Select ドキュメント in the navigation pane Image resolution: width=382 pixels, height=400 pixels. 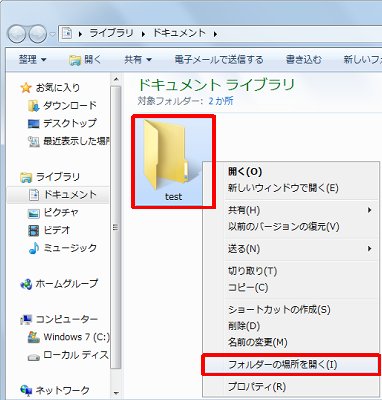58,195
